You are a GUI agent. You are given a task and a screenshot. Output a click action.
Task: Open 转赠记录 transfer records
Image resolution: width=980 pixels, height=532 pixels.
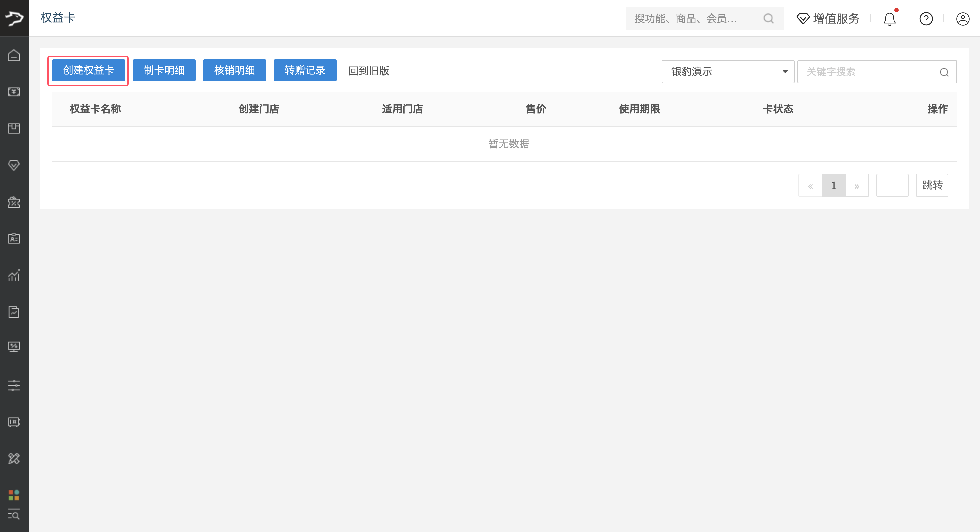(x=305, y=70)
